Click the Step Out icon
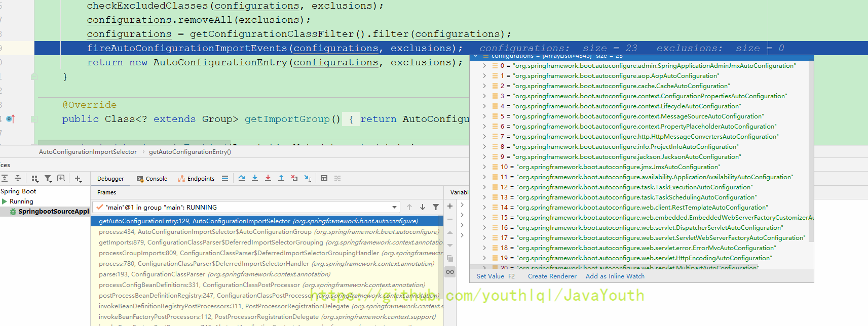The width and height of the screenshot is (868, 326). point(281,178)
